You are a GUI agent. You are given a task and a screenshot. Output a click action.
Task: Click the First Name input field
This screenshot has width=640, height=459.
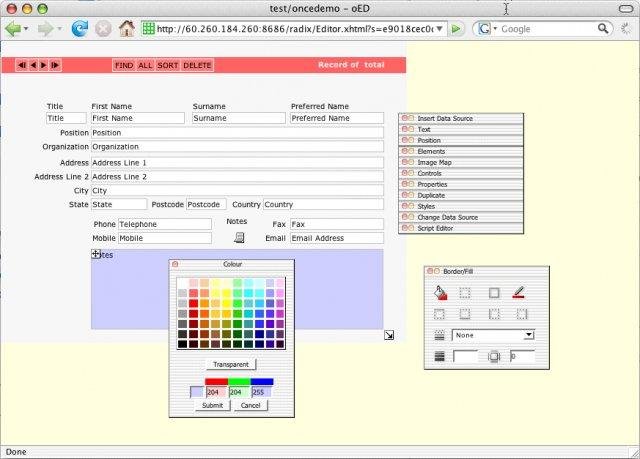tap(138, 118)
